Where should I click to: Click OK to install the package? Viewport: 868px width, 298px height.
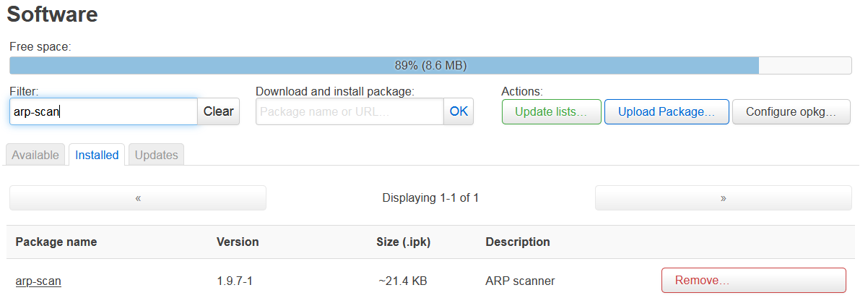tap(459, 111)
